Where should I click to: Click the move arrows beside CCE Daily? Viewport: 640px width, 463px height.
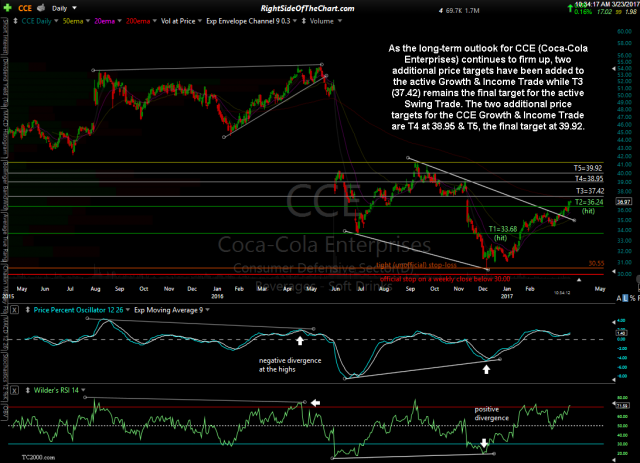16,21
